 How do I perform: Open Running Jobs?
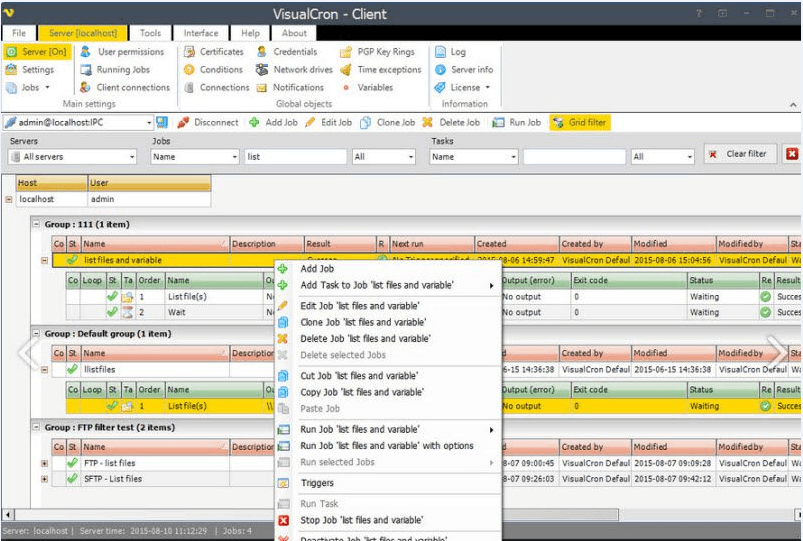(x=116, y=69)
